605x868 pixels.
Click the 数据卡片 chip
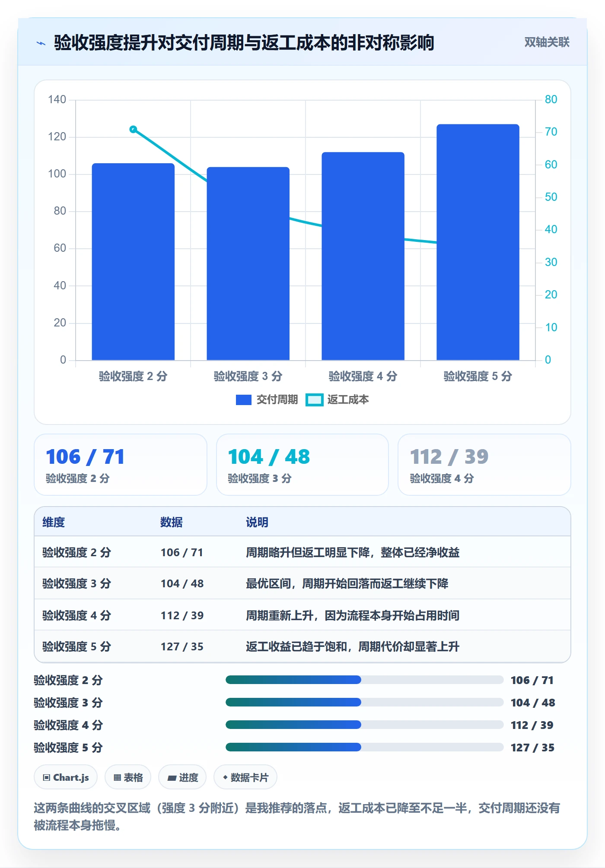(245, 777)
